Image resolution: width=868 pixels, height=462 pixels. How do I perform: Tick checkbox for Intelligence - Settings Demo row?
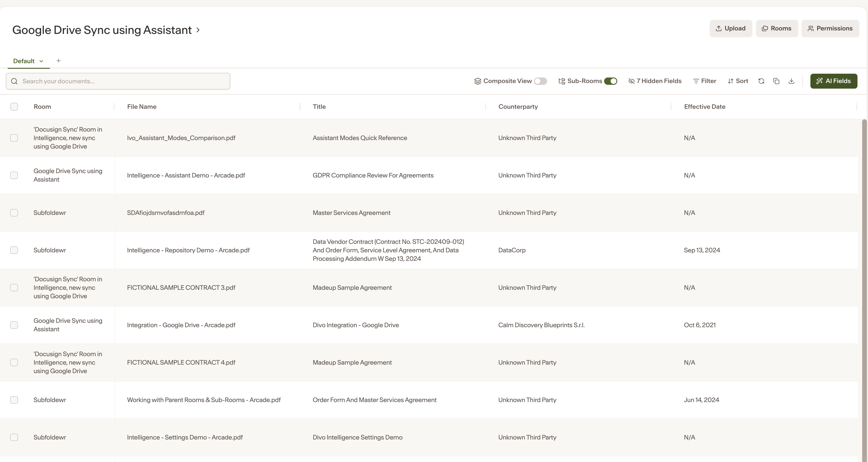pyautogui.click(x=14, y=437)
